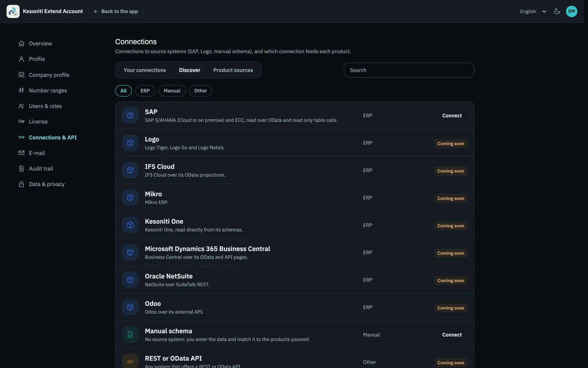Click Coming soon badge for Logo
This screenshot has width=588, height=368.
(451, 144)
